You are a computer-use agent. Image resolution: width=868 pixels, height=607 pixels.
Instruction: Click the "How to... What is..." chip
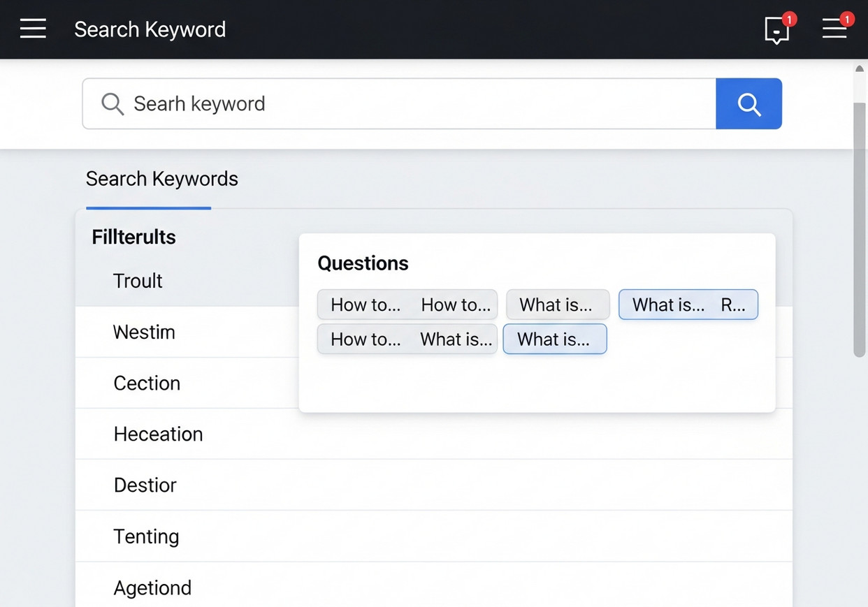tap(407, 339)
